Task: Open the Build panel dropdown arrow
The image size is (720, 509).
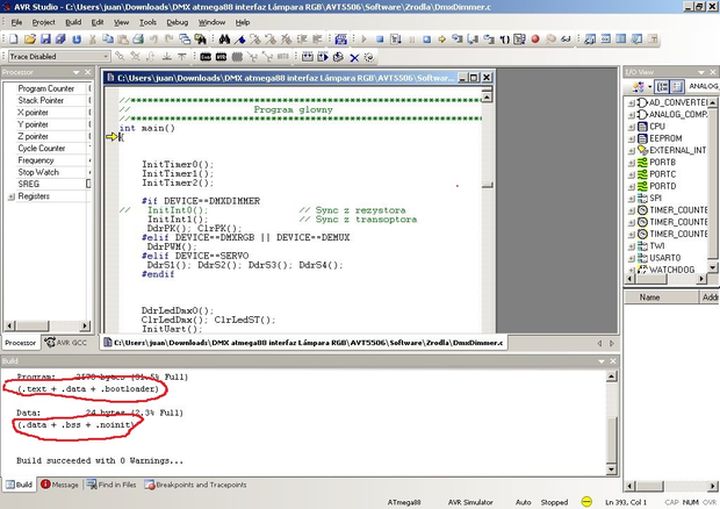Action: point(601,362)
